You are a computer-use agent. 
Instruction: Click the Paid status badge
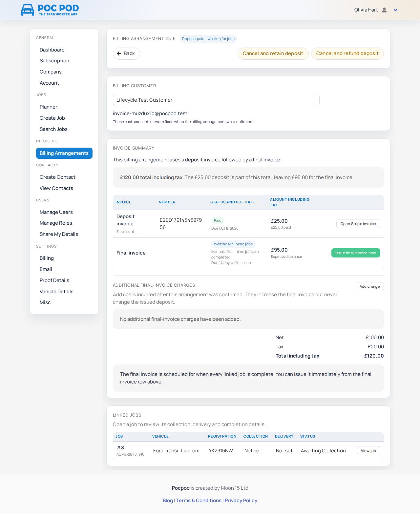(x=218, y=220)
